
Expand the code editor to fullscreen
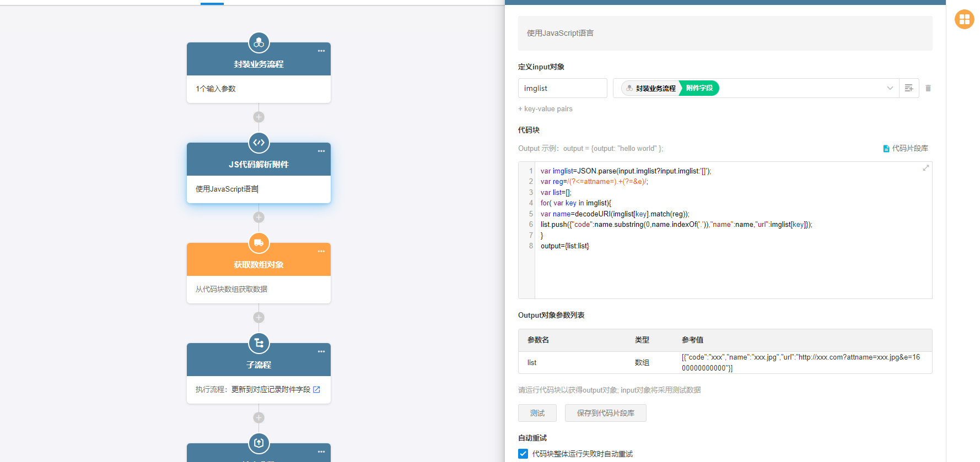[926, 168]
